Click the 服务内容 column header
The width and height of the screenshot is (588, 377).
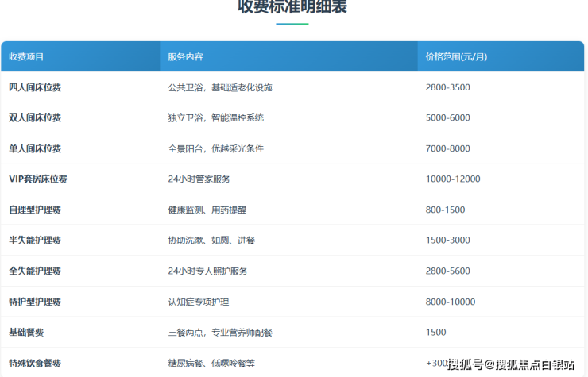pos(185,57)
